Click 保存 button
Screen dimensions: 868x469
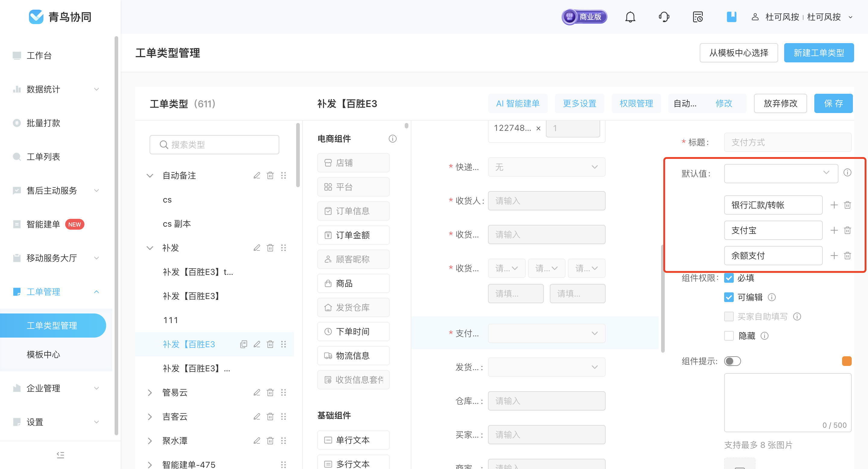tap(833, 103)
